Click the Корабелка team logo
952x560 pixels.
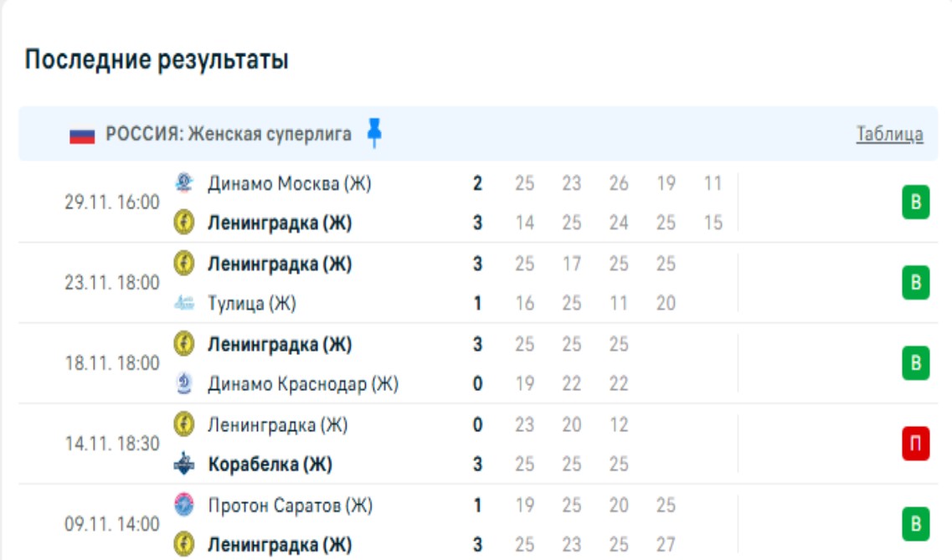click(183, 465)
